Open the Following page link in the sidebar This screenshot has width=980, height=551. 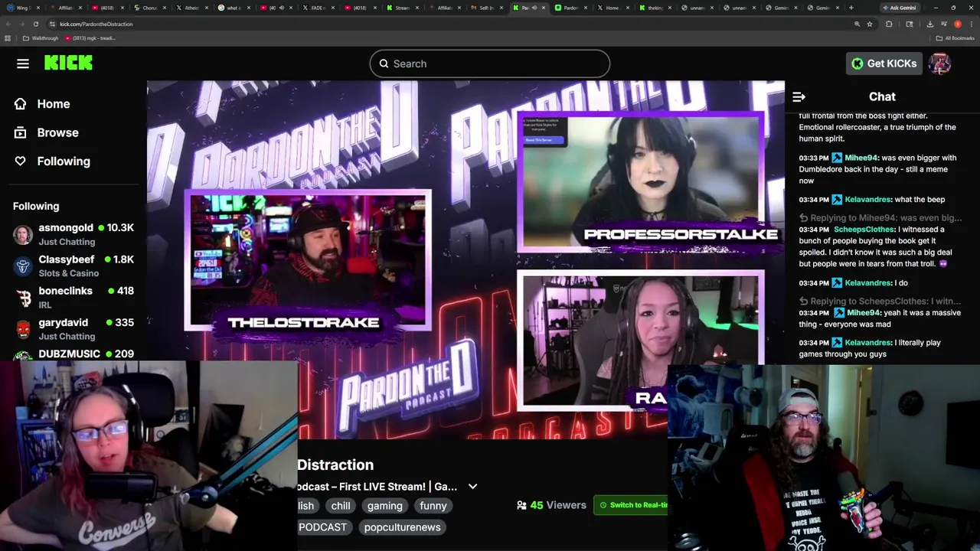point(64,161)
